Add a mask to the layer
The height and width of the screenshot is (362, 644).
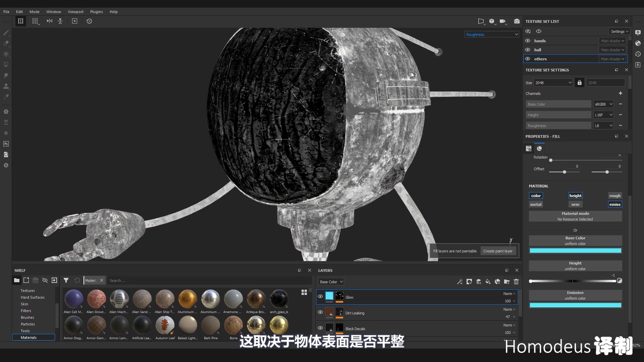coord(469,282)
